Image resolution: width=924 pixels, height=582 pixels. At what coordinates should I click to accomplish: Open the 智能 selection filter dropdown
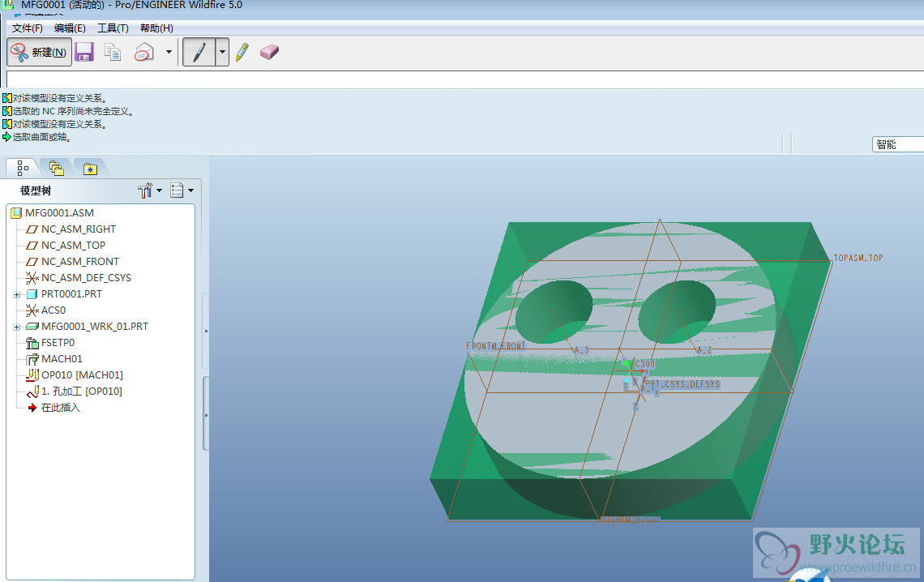pos(897,144)
